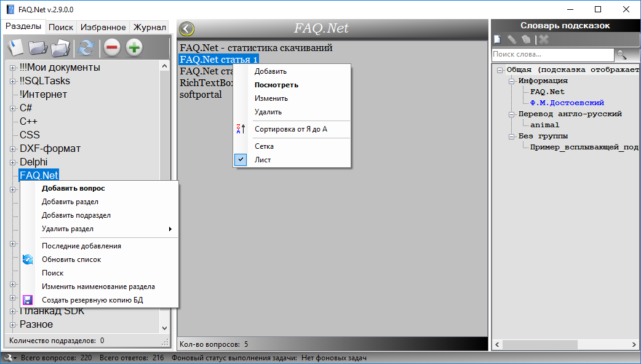The image size is (641, 364).
Task: Select the C++ tree section
Action: click(x=29, y=121)
